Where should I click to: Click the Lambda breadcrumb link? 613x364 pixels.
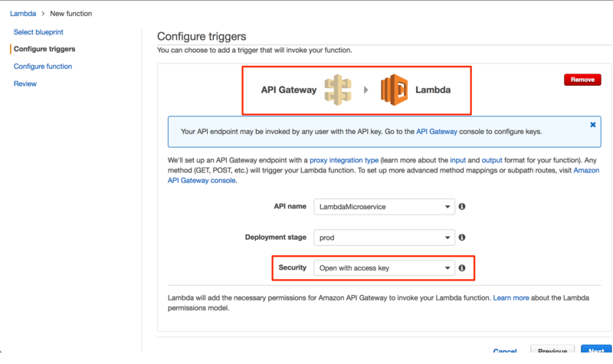tap(23, 14)
